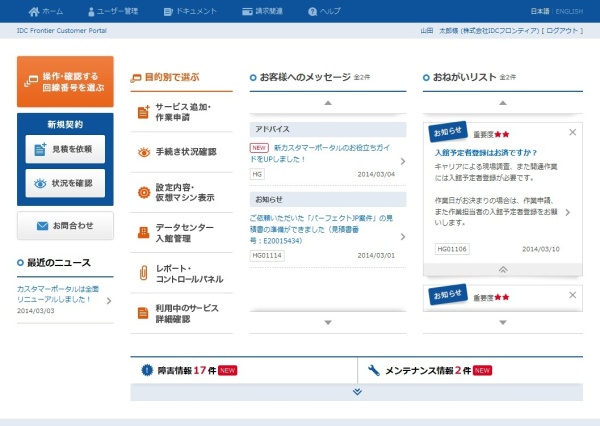Expand the bottom info panel double chevron
This screenshot has height=426, width=600.
tap(357, 391)
